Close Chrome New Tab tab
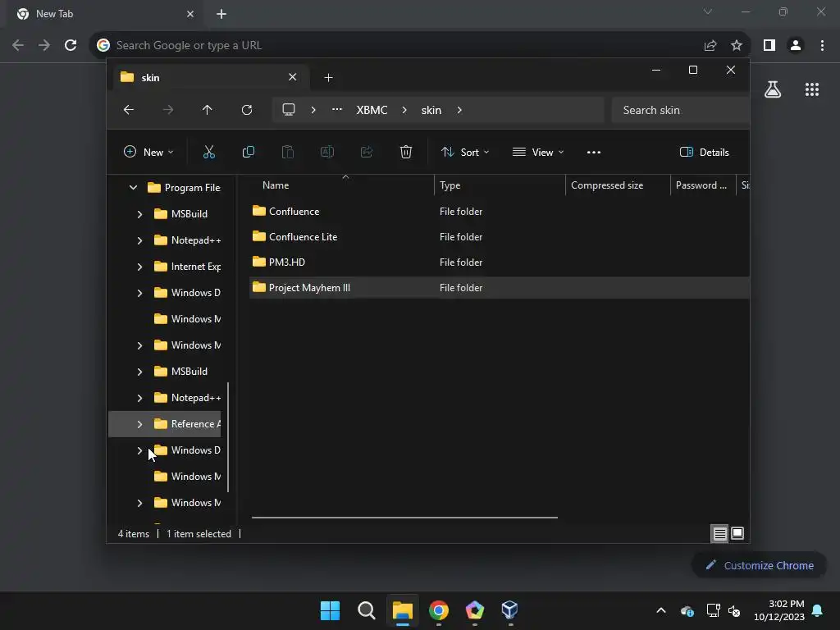The height and width of the screenshot is (630, 840). pos(190,14)
